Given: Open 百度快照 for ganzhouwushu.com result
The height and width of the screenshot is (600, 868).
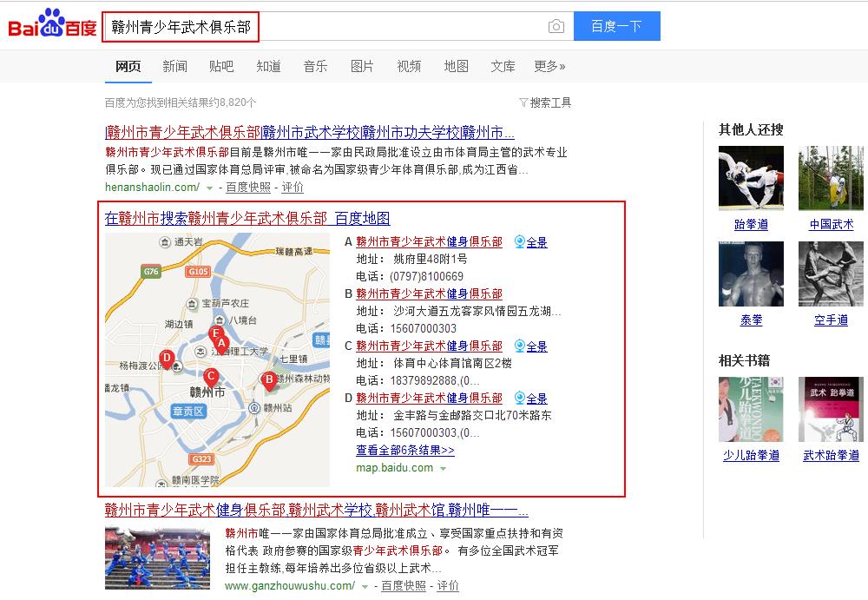Looking at the screenshot, I should [x=404, y=585].
